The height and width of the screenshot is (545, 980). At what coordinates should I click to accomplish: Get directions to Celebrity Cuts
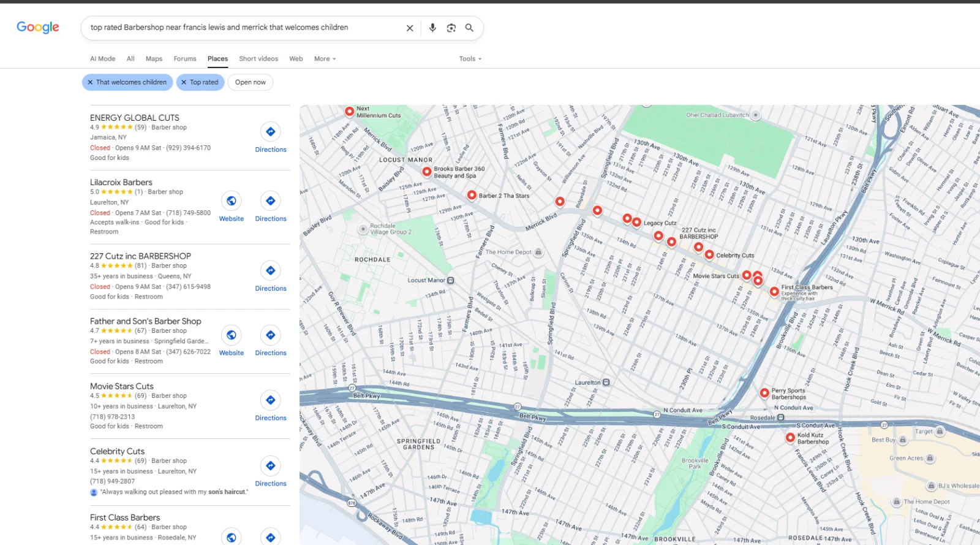[x=271, y=471]
